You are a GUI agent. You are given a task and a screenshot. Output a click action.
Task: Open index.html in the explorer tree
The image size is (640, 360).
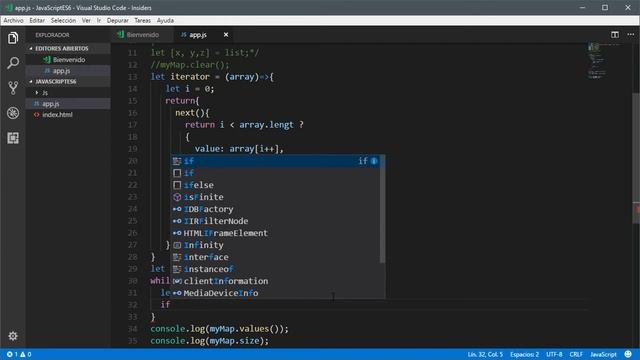click(68, 115)
